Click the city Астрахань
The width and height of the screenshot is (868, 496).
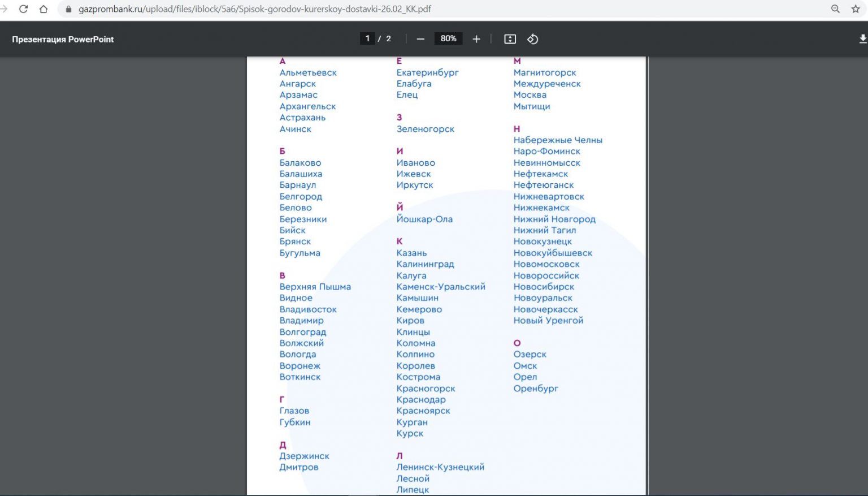[302, 118]
